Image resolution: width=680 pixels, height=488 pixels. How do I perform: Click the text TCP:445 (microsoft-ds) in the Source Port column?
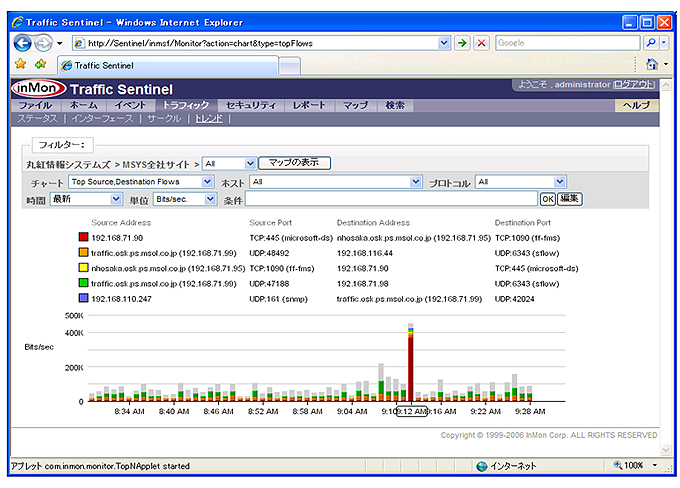tap(291, 238)
